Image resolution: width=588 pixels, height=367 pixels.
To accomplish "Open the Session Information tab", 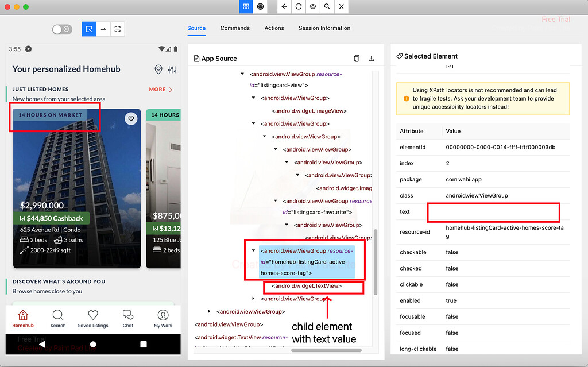I will tap(324, 28).
